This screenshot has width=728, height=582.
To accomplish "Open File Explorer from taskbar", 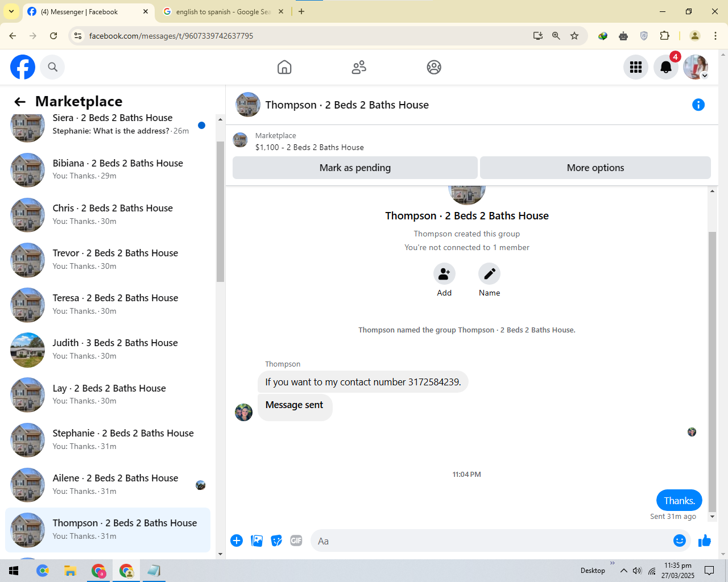I will tap(70, 571).
